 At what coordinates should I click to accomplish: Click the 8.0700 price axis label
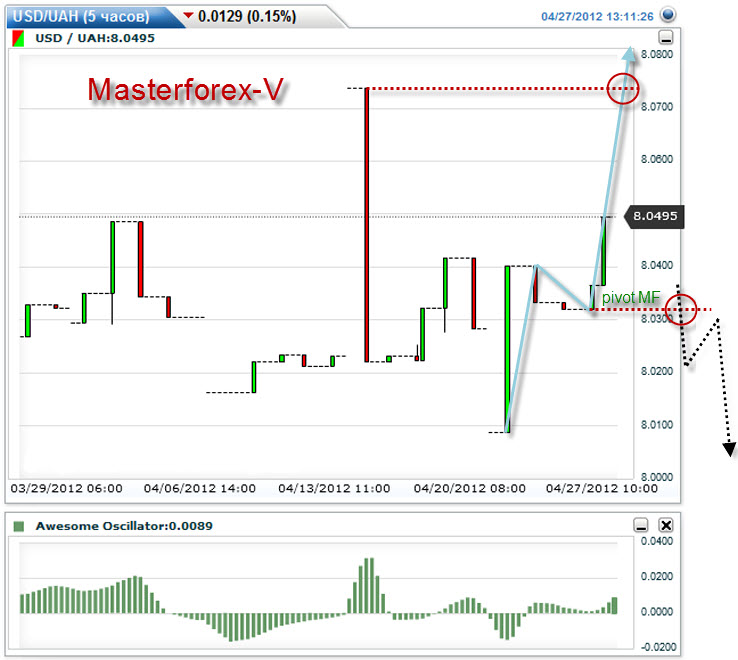(657, 106)
